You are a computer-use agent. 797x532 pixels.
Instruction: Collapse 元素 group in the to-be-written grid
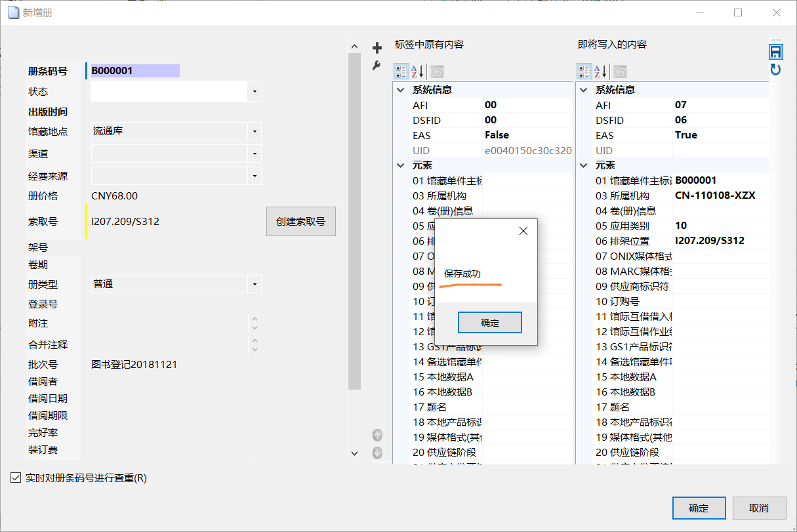coord(584,165)
